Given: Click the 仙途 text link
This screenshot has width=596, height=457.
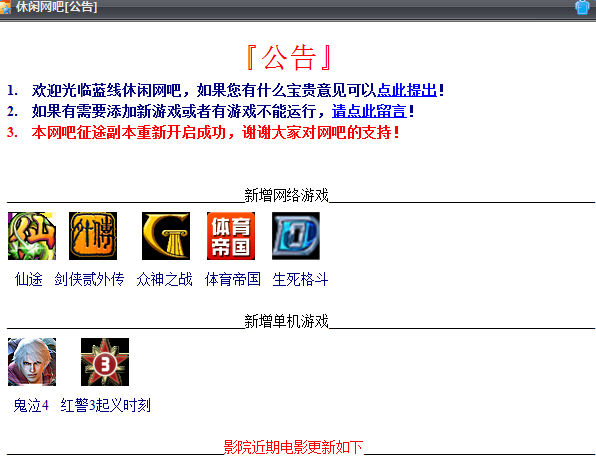Looking at the screenshot, I should (29, 279).
